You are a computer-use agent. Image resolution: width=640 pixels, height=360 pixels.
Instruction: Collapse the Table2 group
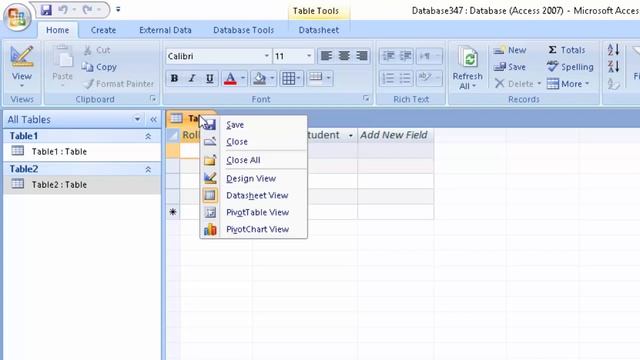click(148, 169)
